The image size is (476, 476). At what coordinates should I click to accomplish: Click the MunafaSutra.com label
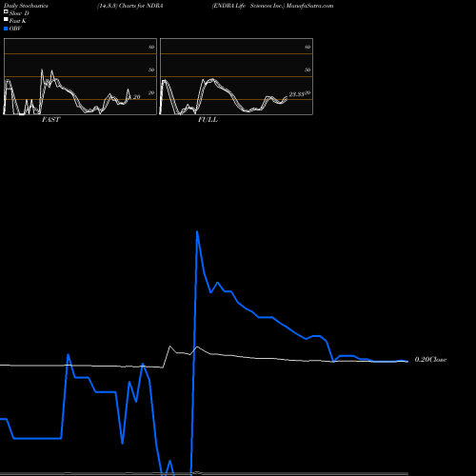tap(309, 6)
